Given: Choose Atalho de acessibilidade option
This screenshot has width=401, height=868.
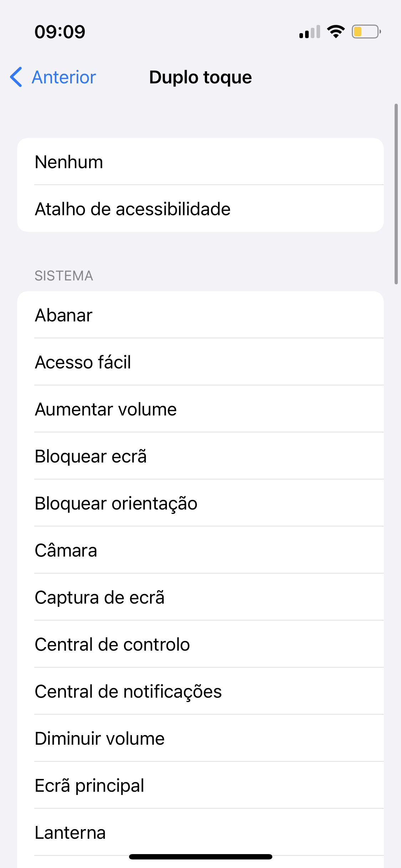Looking at the screenshot, I should click(x=200, y=209).
